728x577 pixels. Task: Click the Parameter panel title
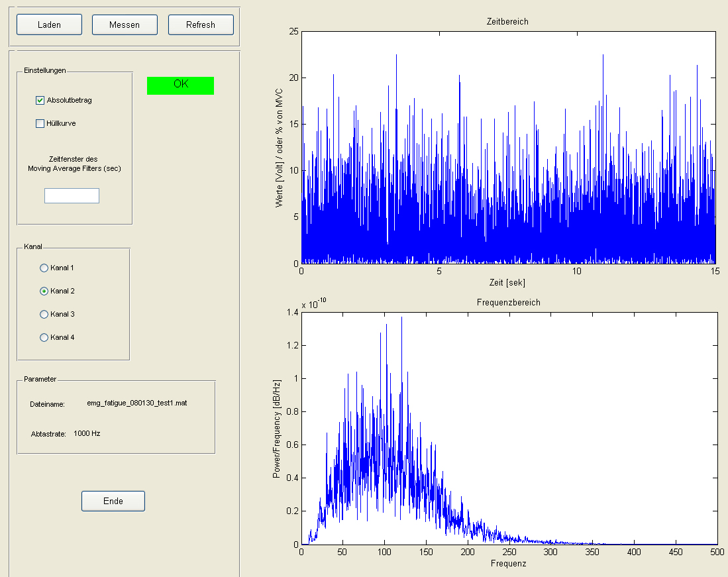pyautogui.click(x=40, y=379)
